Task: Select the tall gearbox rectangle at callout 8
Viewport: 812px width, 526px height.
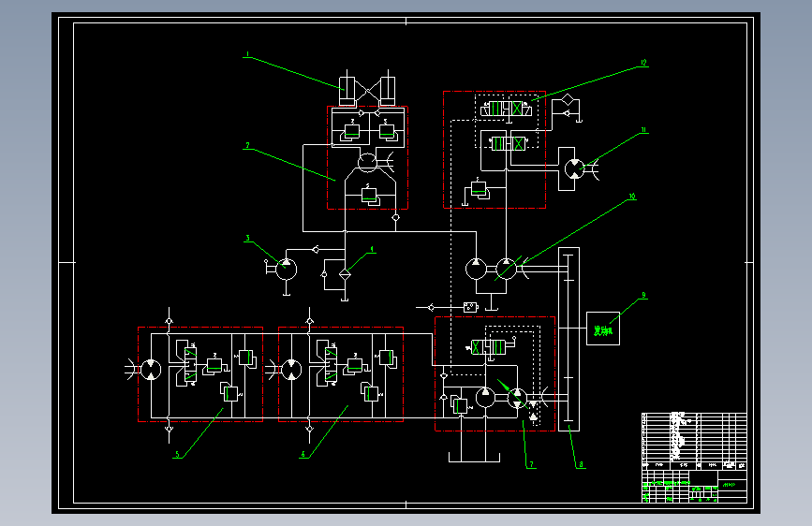Action: pos(568,339)
